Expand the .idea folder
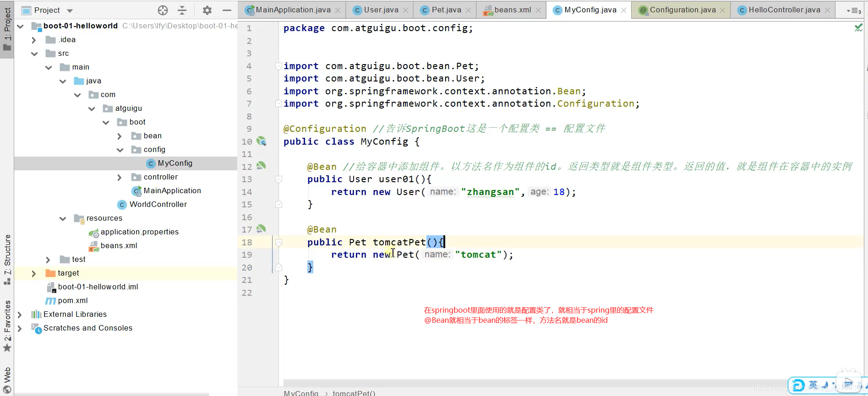Screen dimensions: 868x396 pos(34,40)
